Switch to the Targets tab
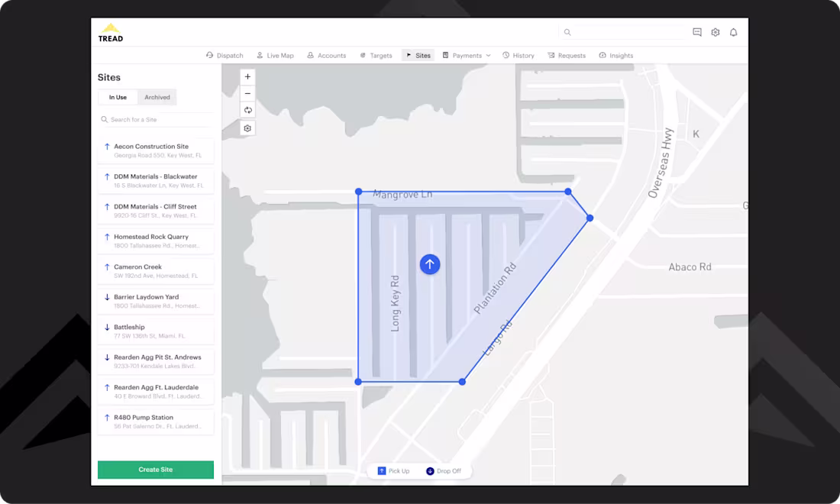 pyautogui.click(x=376, y=55)
